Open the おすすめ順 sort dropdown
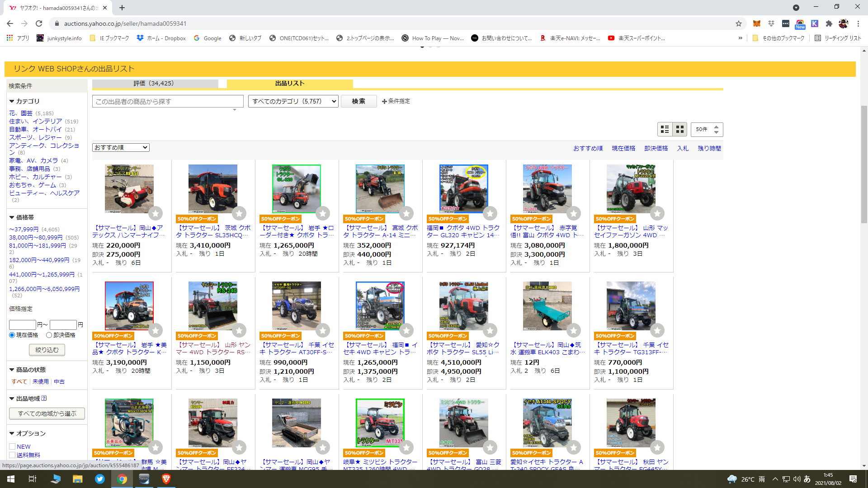 click(x=121, y=147)
